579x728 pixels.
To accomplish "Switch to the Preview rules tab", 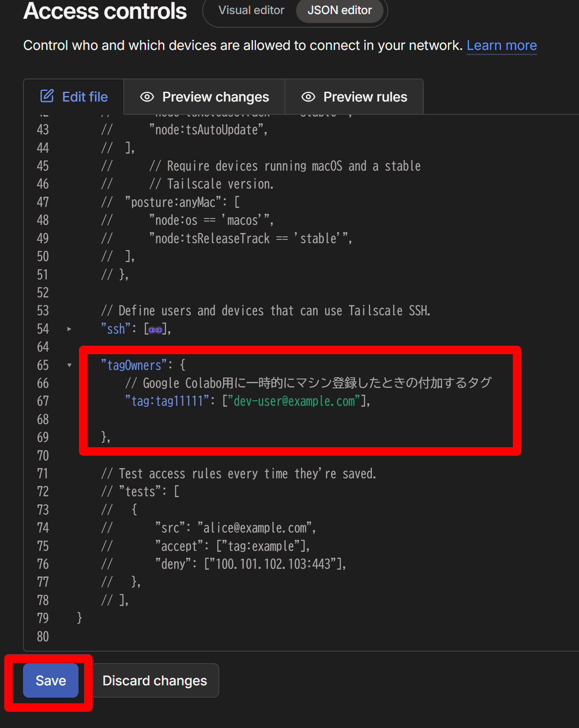I will pos(354,97).
